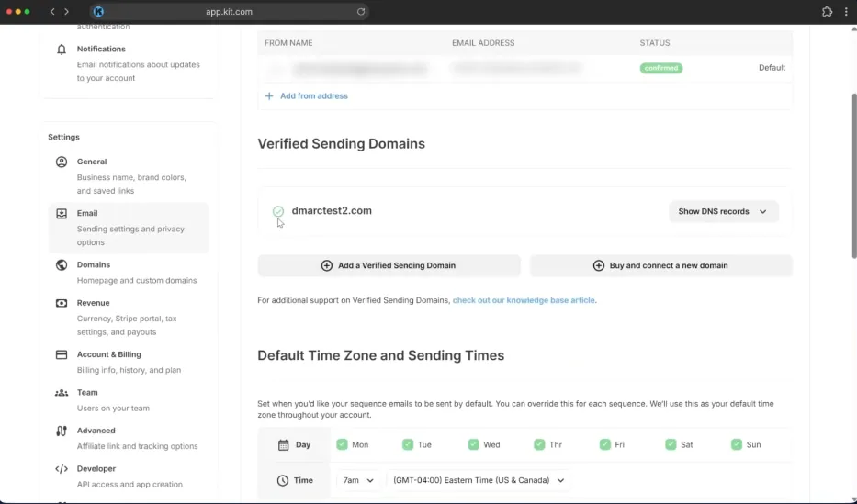Open General settings page
Screen dimensions: 857x504
tap(129, 176)
